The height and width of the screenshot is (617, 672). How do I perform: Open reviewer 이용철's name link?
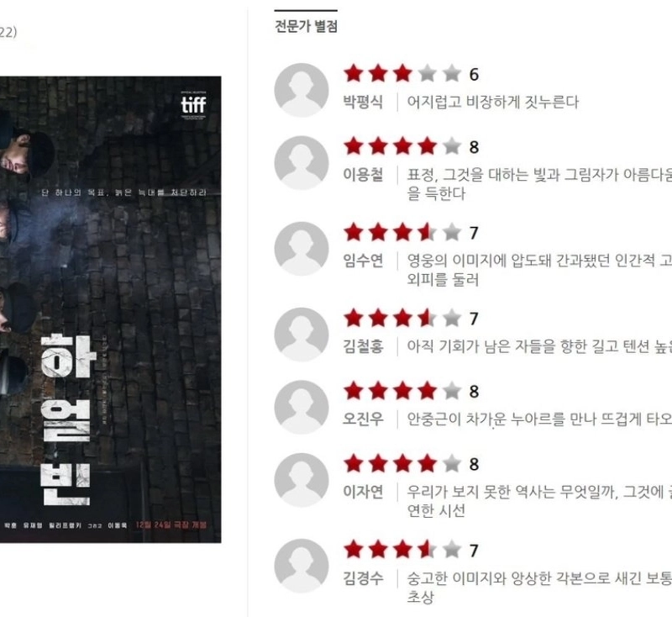(363, 175)
